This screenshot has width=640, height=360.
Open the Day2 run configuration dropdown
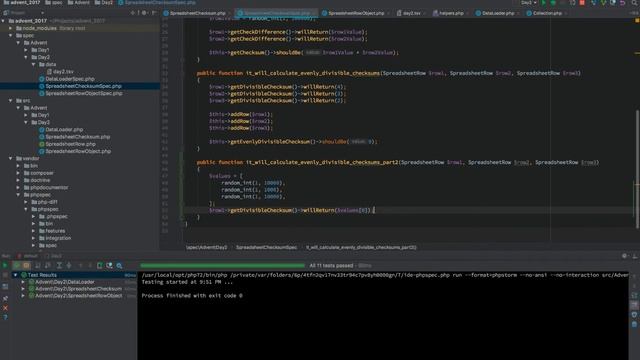529,3
